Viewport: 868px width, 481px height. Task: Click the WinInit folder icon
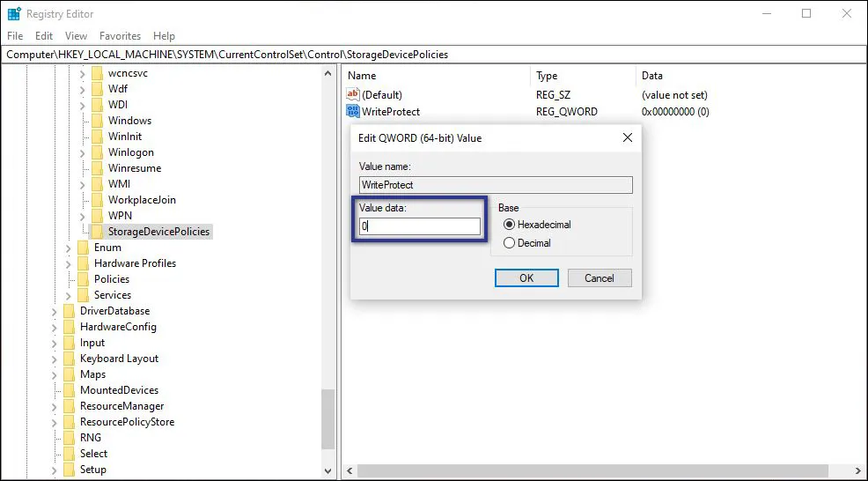[98, 137]
